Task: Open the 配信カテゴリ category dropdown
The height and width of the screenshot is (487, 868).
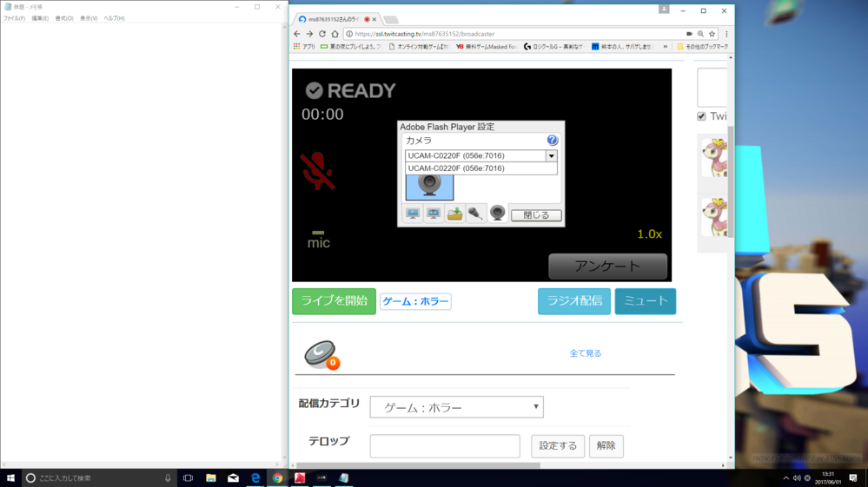Action: click(456, 407)
